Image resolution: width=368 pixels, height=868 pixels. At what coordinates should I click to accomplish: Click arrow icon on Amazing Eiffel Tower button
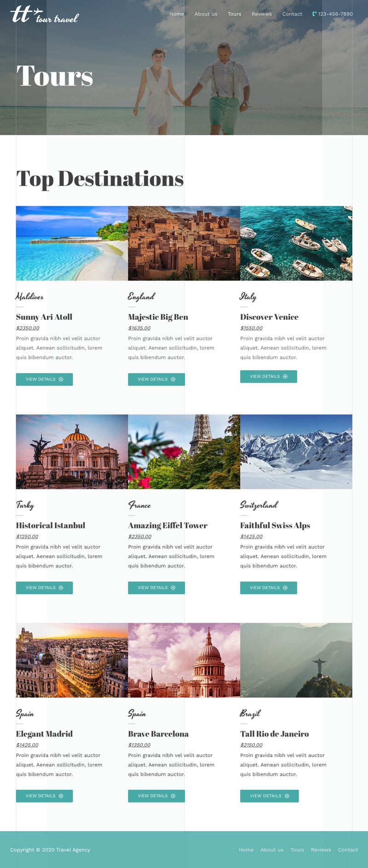(173, 588)
